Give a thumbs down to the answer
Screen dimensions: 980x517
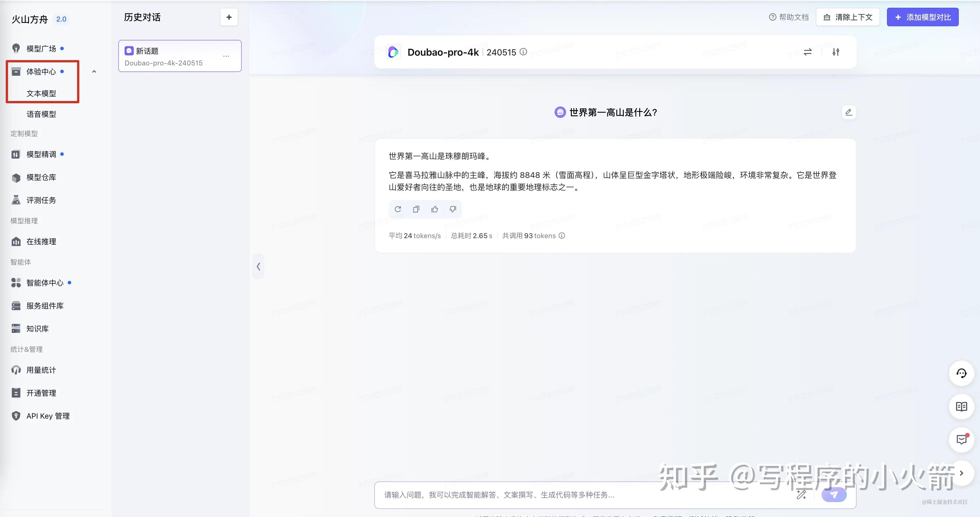click(453, 209)
